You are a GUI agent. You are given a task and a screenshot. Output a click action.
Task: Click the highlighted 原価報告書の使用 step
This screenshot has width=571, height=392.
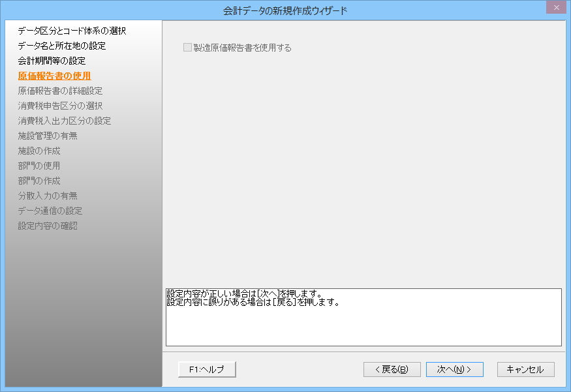coord(55,76)
